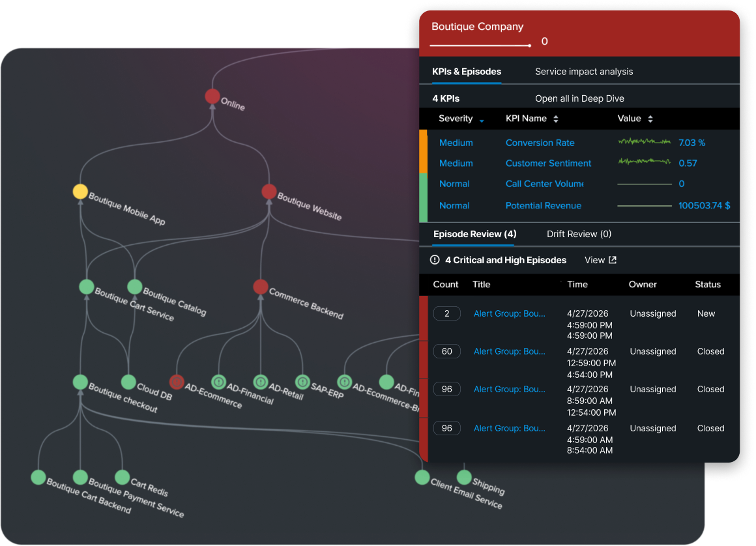Select the yellow Boutique Mobile App node
This screenshot has width=756, height=546.
tap(80, 192)
